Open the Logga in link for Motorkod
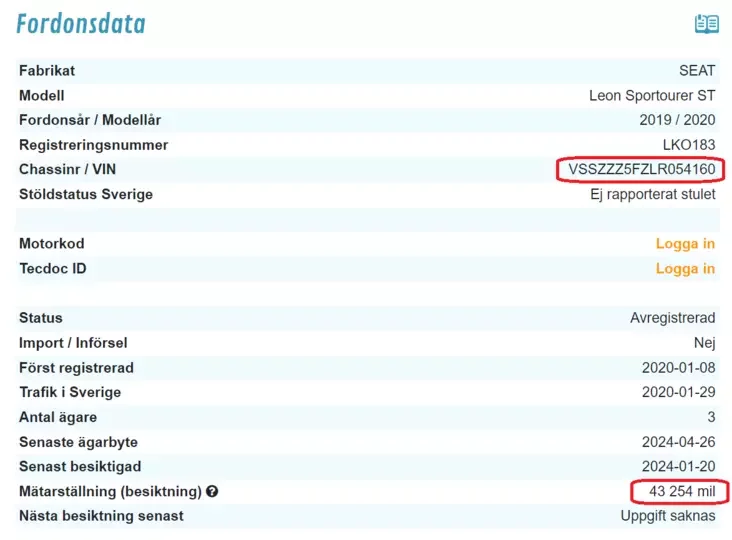 [685, 244]
